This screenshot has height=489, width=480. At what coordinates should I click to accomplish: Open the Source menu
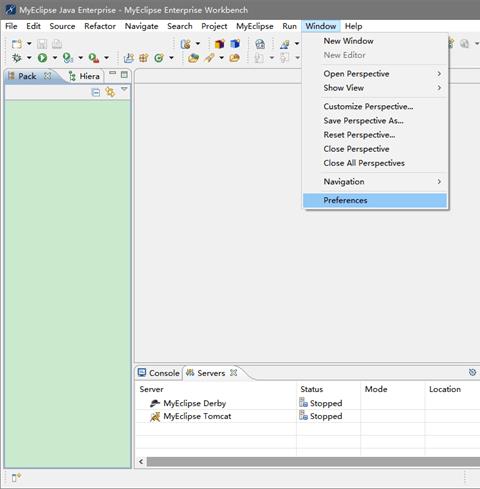(62, 26)
